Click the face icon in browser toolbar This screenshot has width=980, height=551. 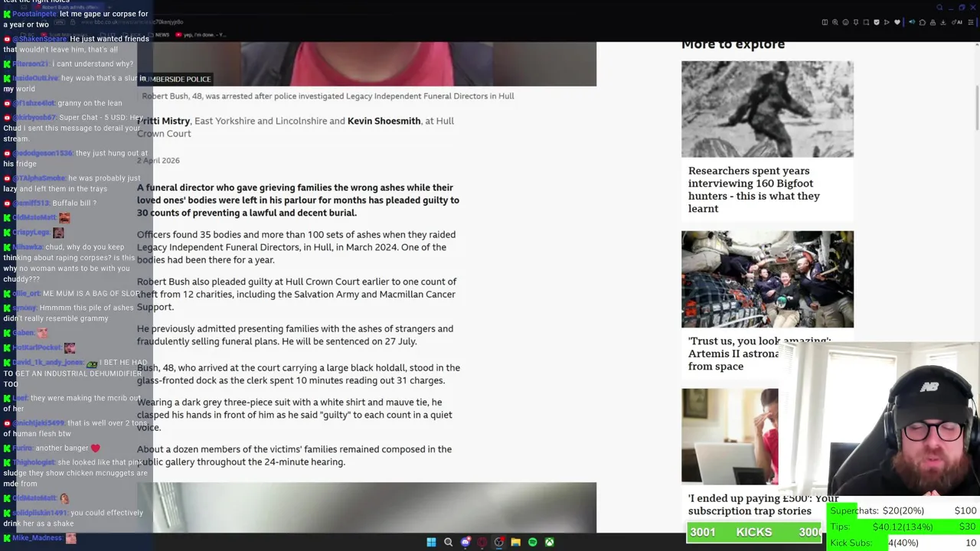point(845,22)
